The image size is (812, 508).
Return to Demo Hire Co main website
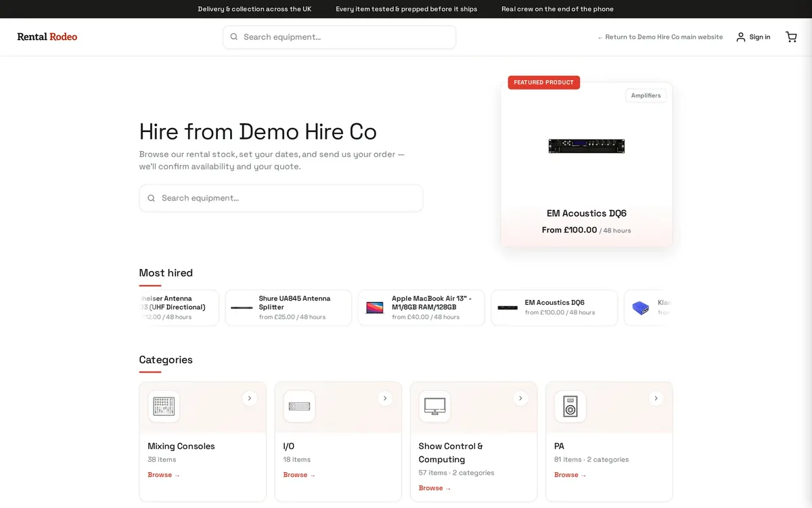click(660, 37)
